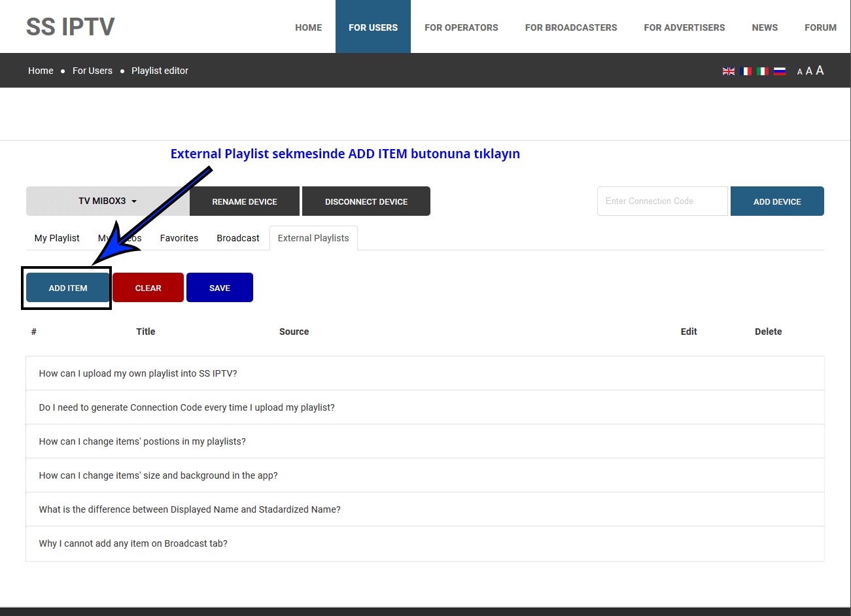Expand 'Do I need to generate Connection Code' question
The height and width of the screenshot is (616, 851).
186,407
